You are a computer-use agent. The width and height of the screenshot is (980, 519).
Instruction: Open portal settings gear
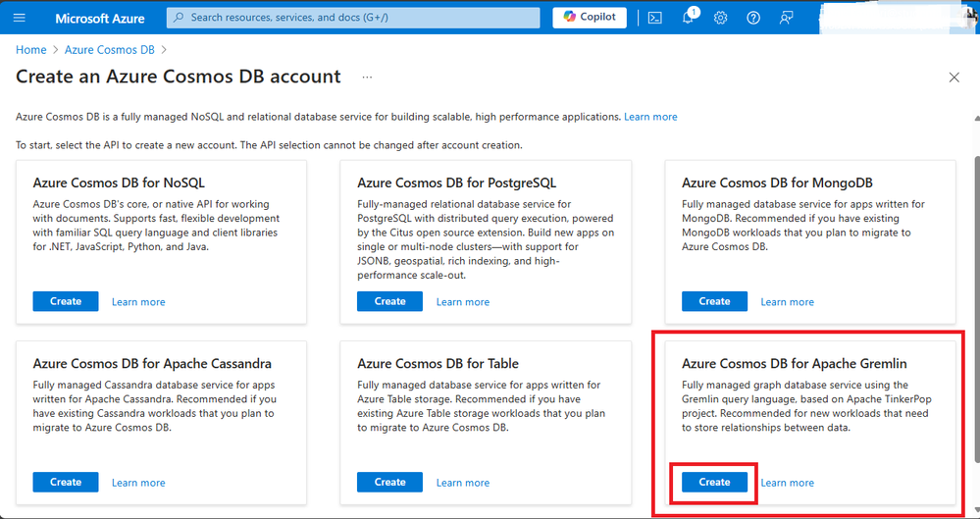(721, 18)
